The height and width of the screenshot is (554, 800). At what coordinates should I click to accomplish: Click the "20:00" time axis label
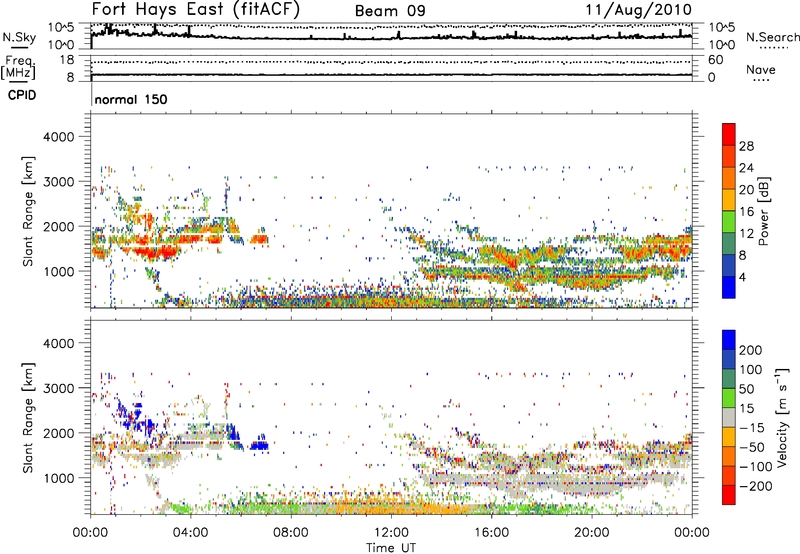(591, 533)
